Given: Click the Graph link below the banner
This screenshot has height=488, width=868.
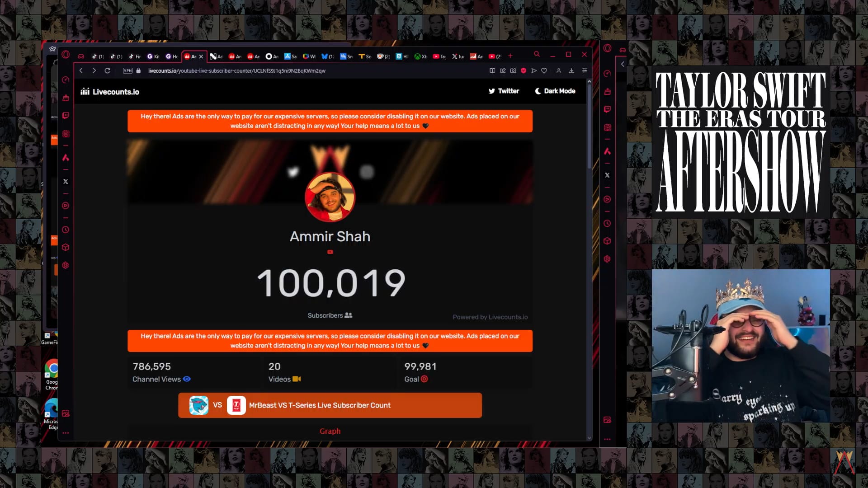Looking at the screenshot, I should [x=330, y=432].
